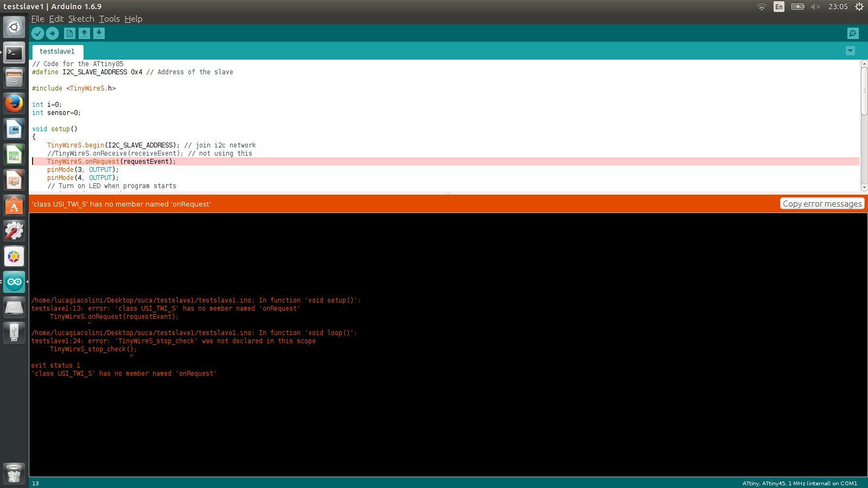
Task: Click line number 13 in status bar
Action: [x=35, y=483]
